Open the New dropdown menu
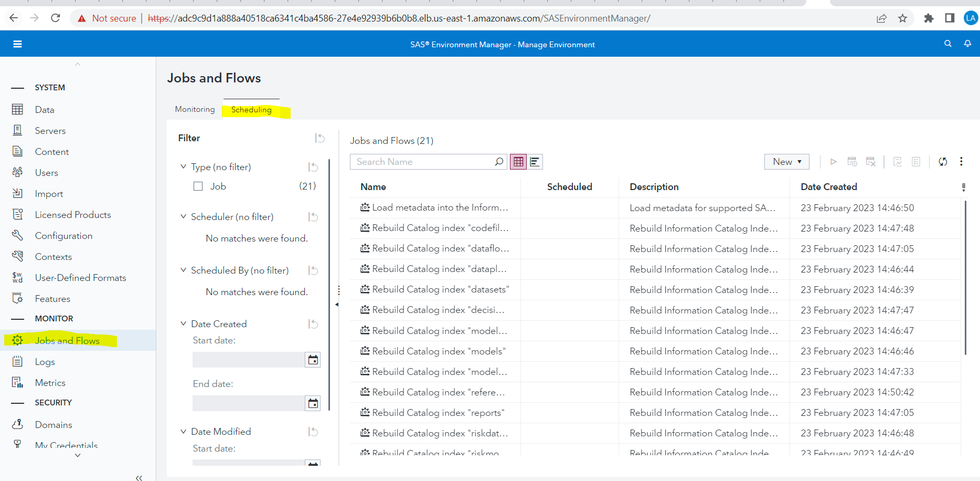The width and height of the screenshot is (980, 481). point(786,161)
